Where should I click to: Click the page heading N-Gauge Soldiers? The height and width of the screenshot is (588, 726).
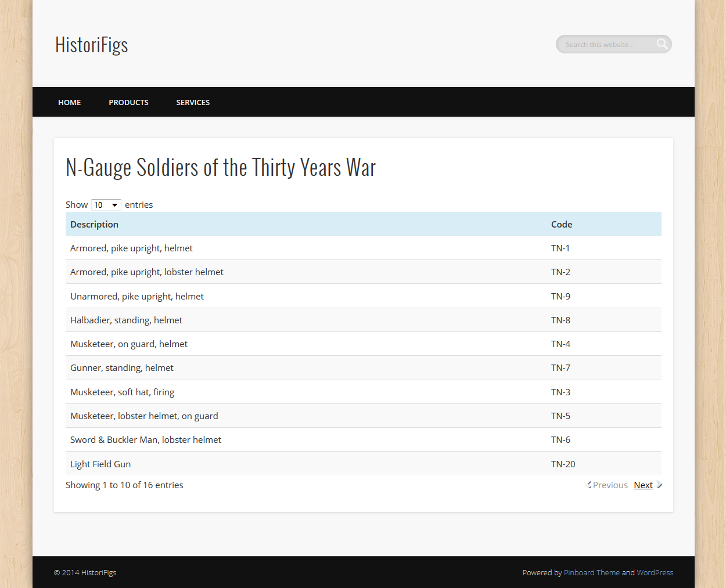point(221,168)
